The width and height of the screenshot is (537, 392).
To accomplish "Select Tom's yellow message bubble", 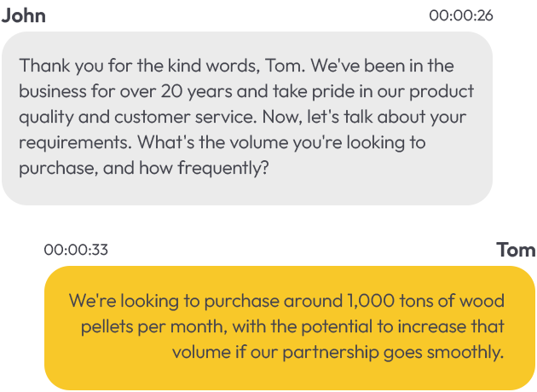I will pos(290,328).
